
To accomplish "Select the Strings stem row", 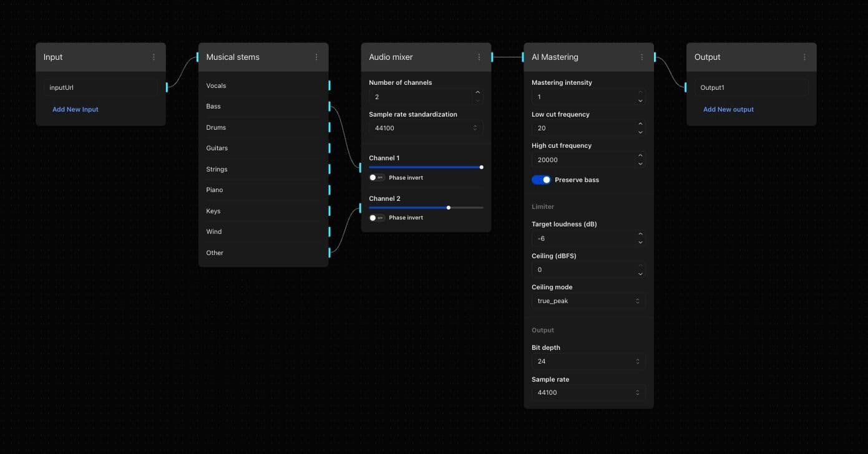I will coord(262,169).
